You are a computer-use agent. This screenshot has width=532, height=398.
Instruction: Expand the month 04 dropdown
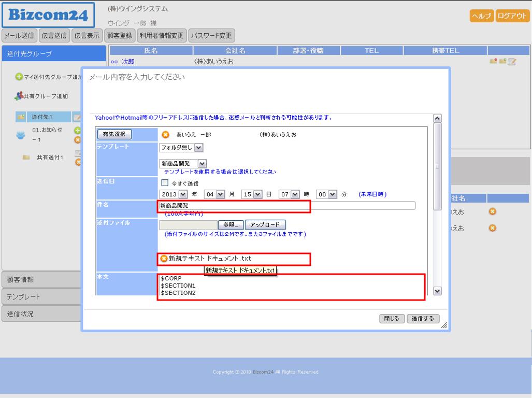(220, 194)
